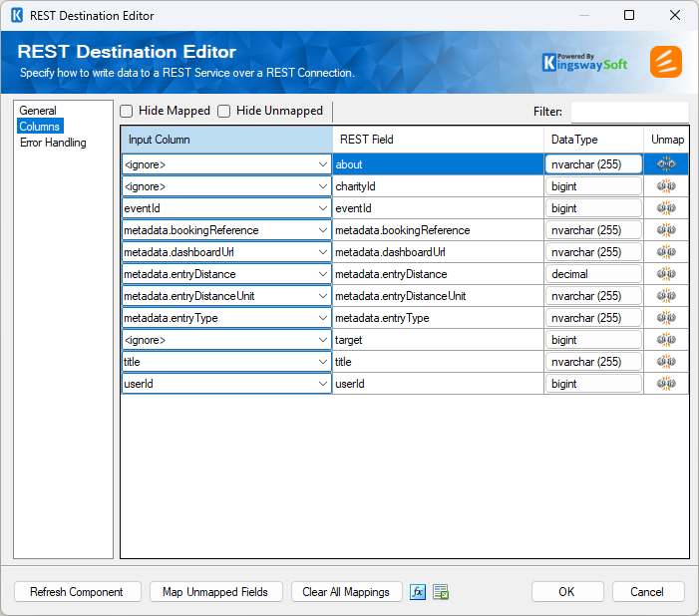
Task: Click the eventId REST field cell
Action: point(438,208)
